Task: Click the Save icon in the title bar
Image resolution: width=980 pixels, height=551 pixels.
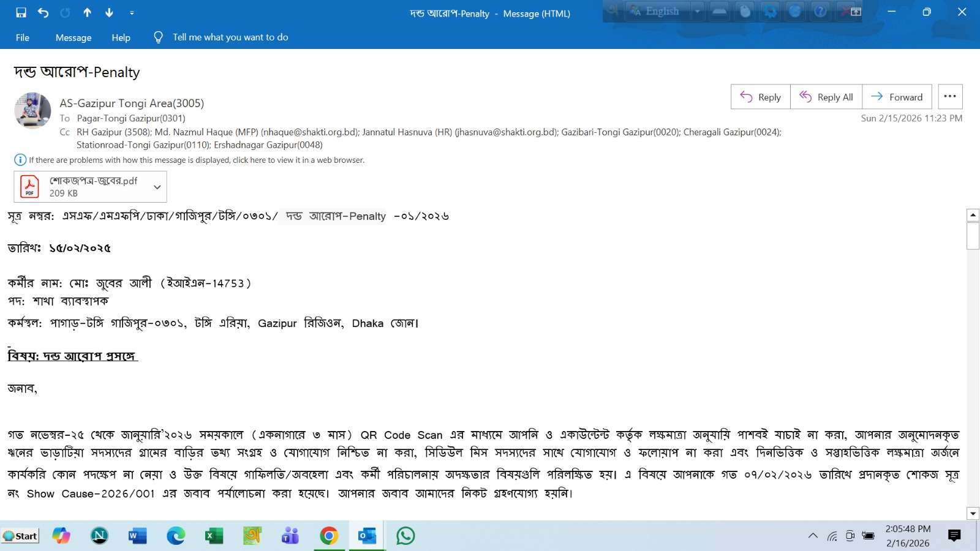Action: (21, 13)
